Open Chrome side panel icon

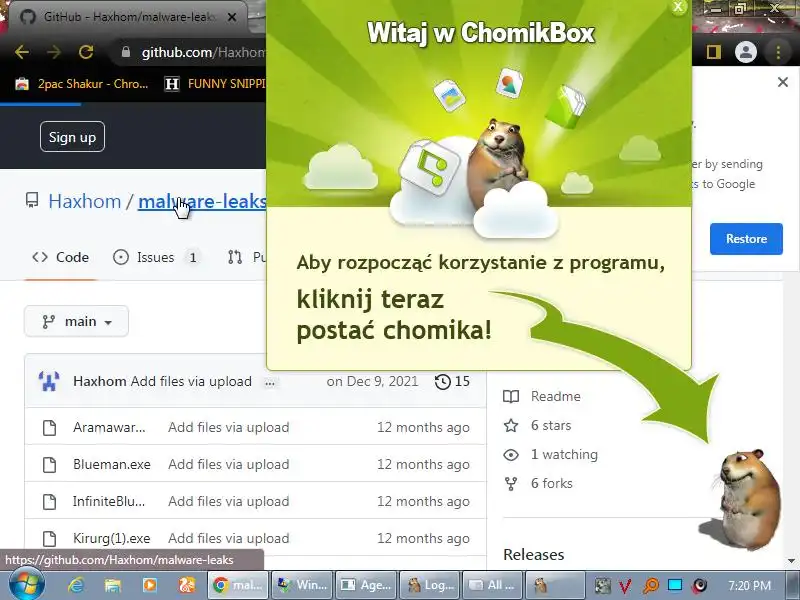coord(713,52)
